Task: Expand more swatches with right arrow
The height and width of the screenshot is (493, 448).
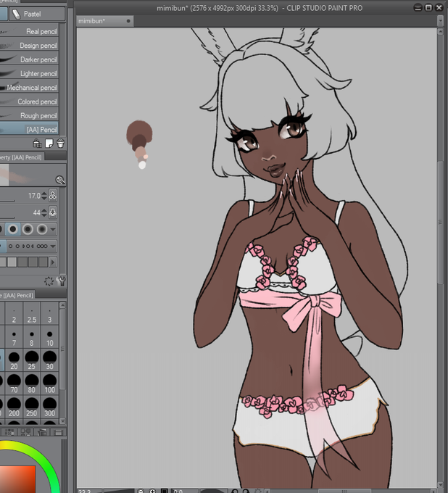Action: [53, 262]
